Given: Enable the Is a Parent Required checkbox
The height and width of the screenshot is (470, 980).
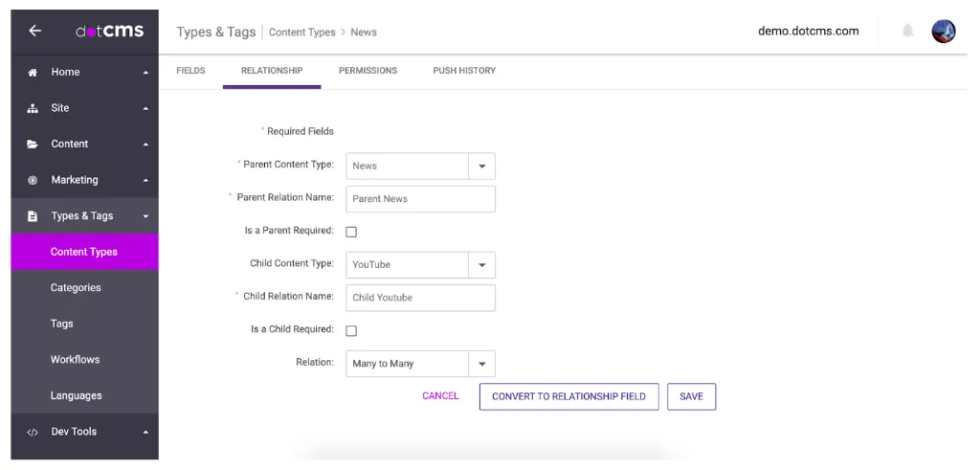Looking at the screenshot, I should (x=351, y=232).
